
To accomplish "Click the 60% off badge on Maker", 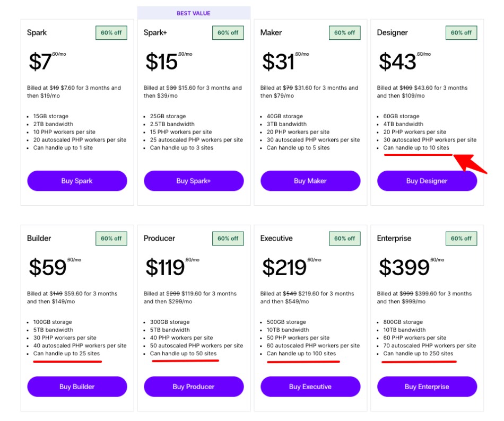I will click(x=345, y=33).
